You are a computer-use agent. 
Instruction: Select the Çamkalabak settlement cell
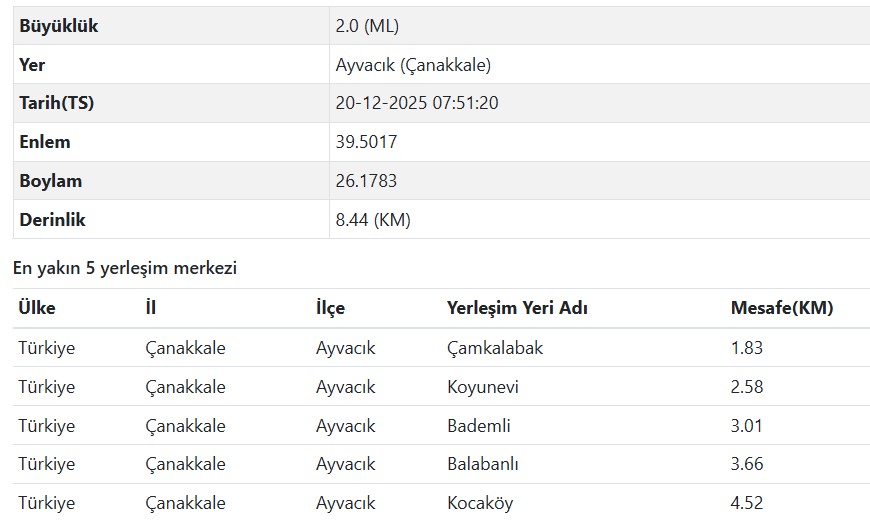click(x=495, y=348)
